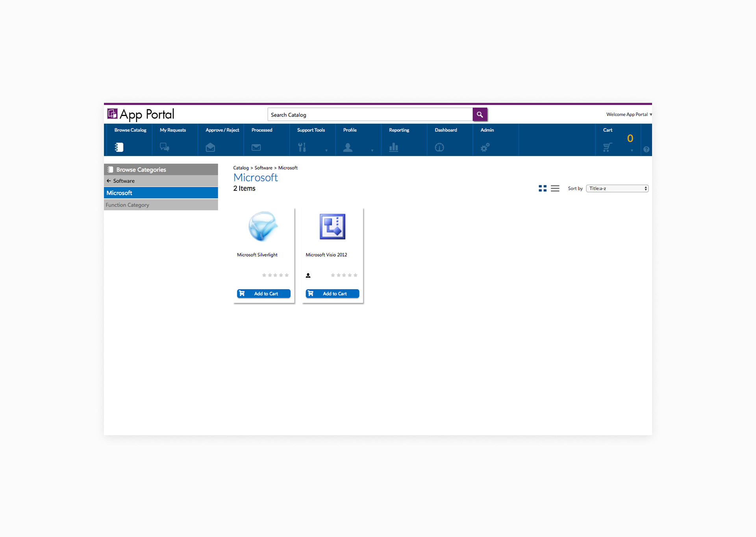Viewport: 756px width, 537px height.
Task: Rate Microsoft Silverlight five stars
Action: pyautogui.click(x=287, y=275)
